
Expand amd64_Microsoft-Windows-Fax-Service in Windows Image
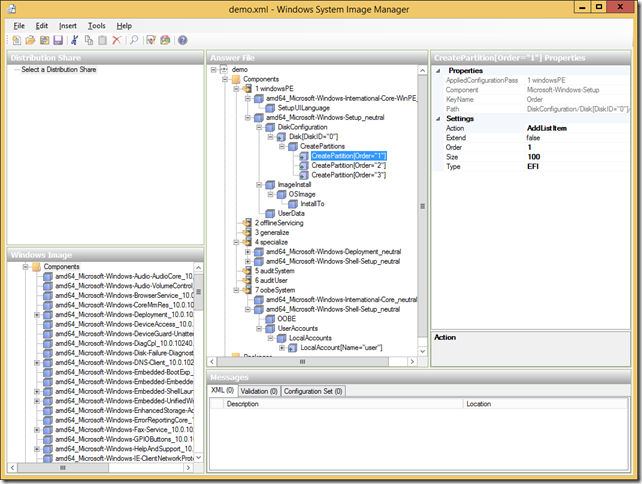click(x=36, y=430)
